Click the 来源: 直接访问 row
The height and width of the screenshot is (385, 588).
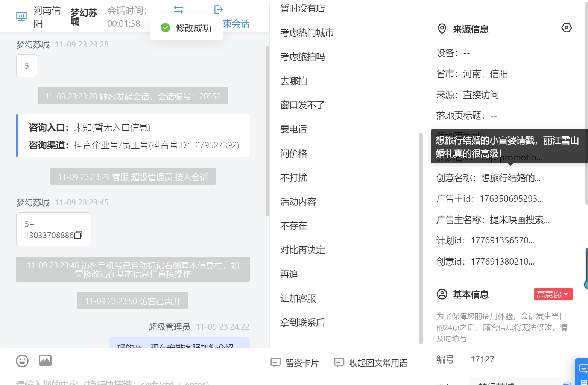point(468,95)
